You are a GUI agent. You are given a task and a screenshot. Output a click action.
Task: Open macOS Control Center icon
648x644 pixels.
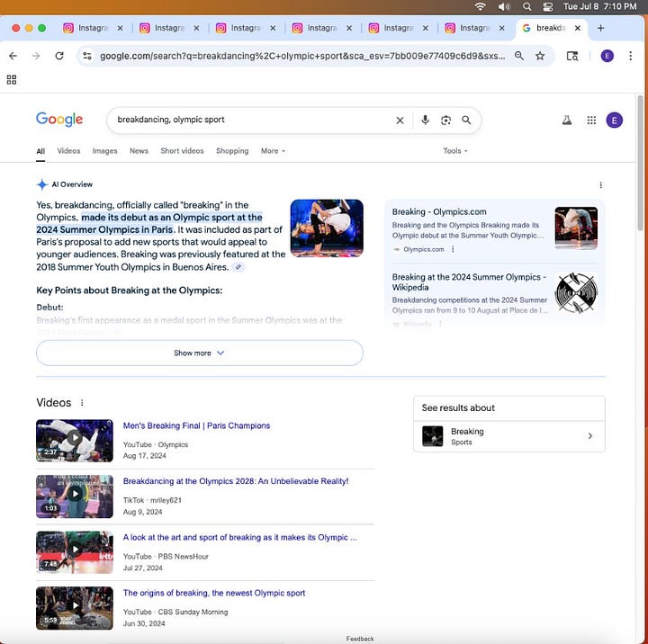click(x=547, y=6)
